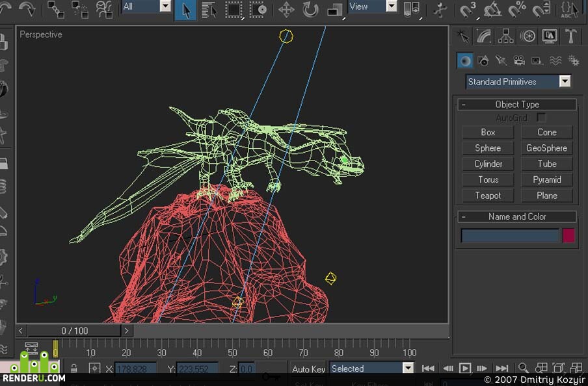Select the Move transform tool
This screenshot has width=588, height=386.
pos(286,9)
